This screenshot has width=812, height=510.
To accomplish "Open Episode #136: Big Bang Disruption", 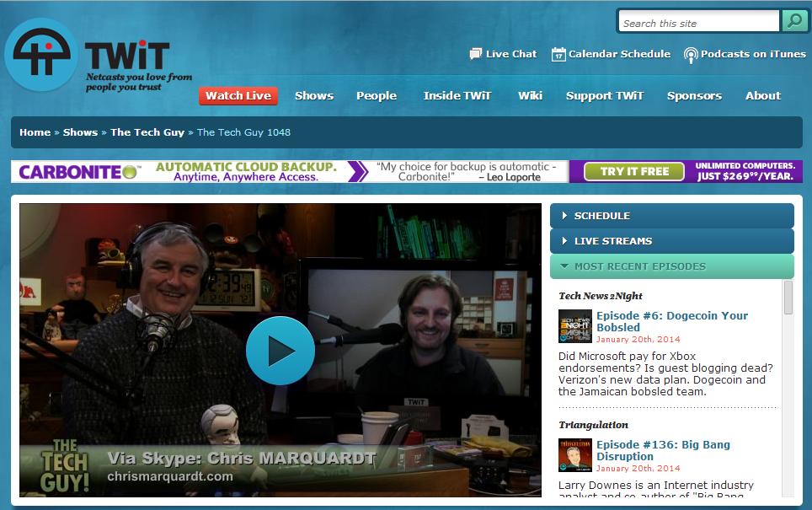I will pyautogui.click(x=664, y=450).
